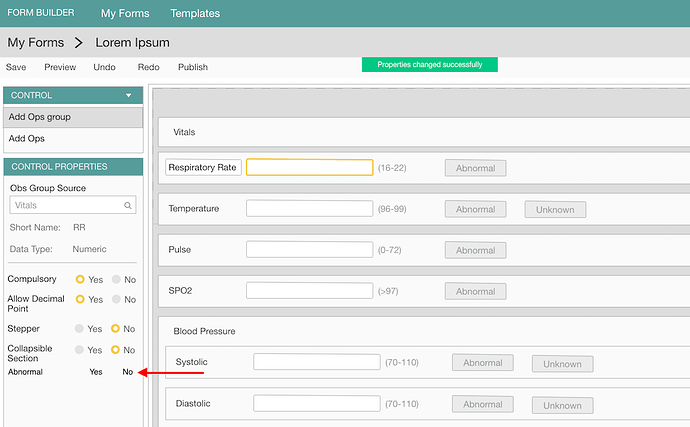Open the Templates tab
This screenshot has height=427, width=690.
[x=195, y=13]
